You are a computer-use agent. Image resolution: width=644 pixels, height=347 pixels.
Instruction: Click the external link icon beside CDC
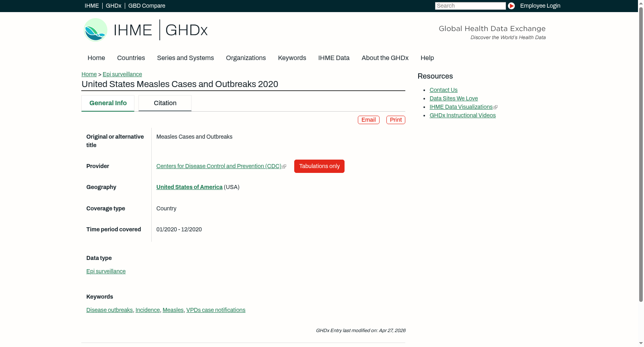tap(284, 166)
